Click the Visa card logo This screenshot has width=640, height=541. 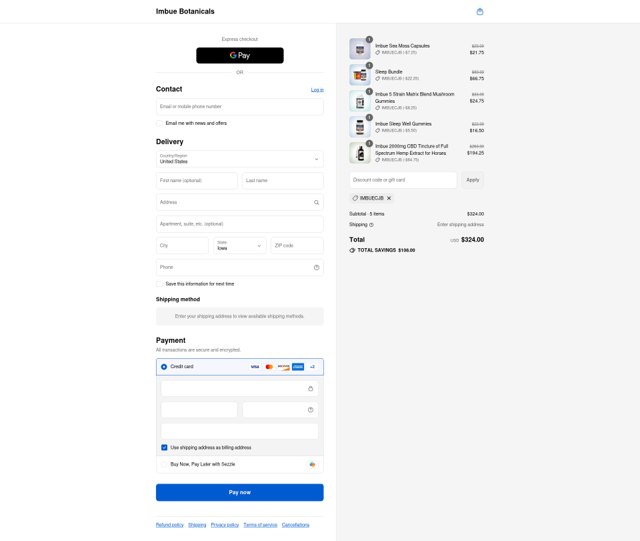[255, 367]
